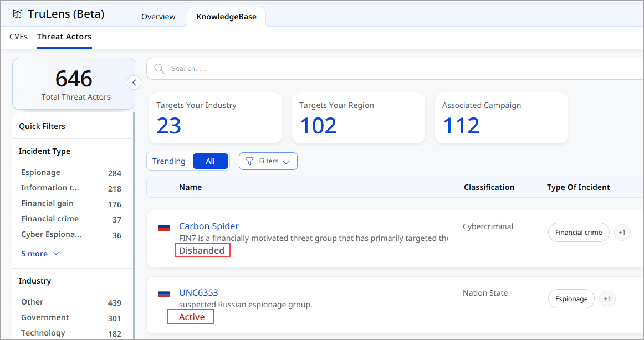644x340 pixels.
Task: Click the 646 Total Threat Actors card
Action: 74,84
